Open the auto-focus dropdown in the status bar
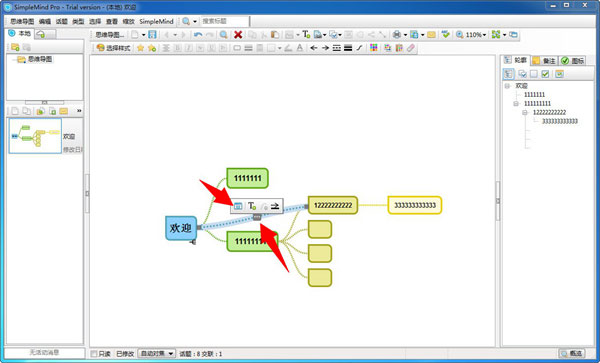This screenshot has width=600, height=363. pyautogui.click(x=156, y=354)
